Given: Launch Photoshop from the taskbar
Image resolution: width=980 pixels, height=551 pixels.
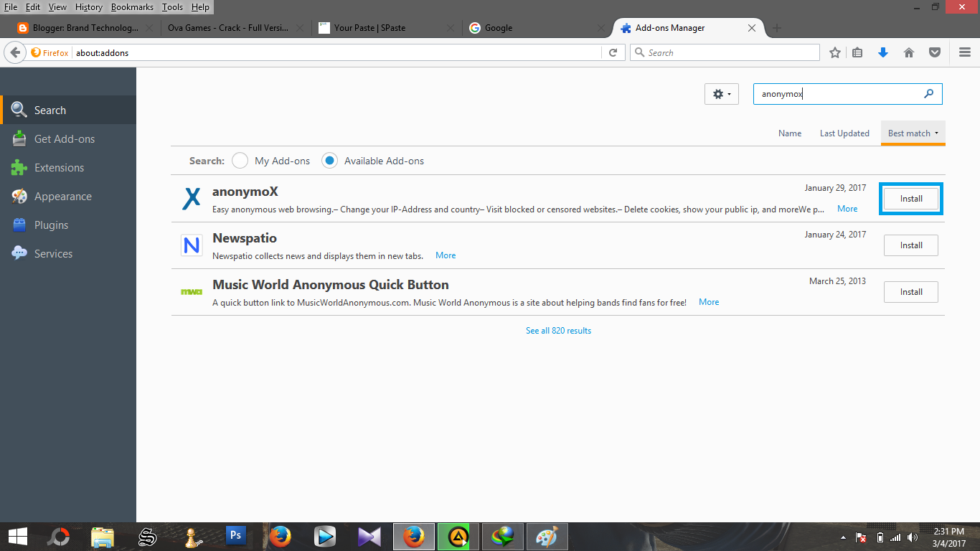Looking at the screenshot, I should coord(235,536).
